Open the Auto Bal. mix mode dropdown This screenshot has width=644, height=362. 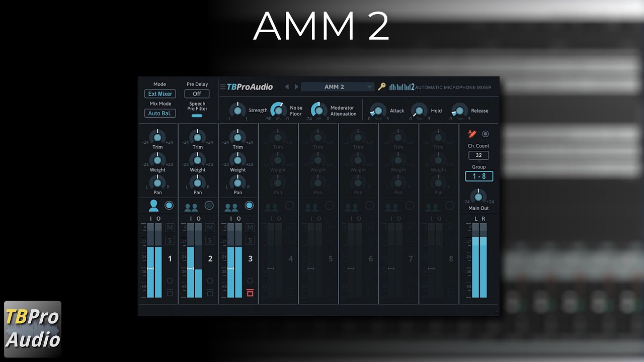[x=160, y=113]
